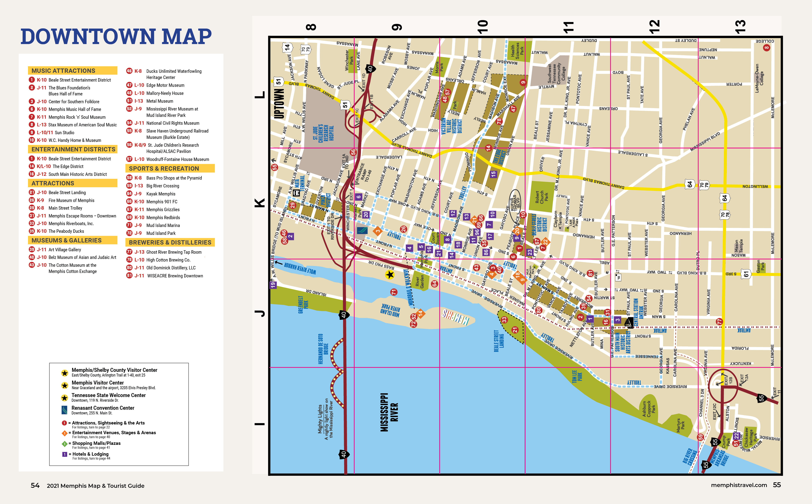Click red marker 56 at St. Jude hospital
Screen dimensions: 812x504
pos(353,152)
